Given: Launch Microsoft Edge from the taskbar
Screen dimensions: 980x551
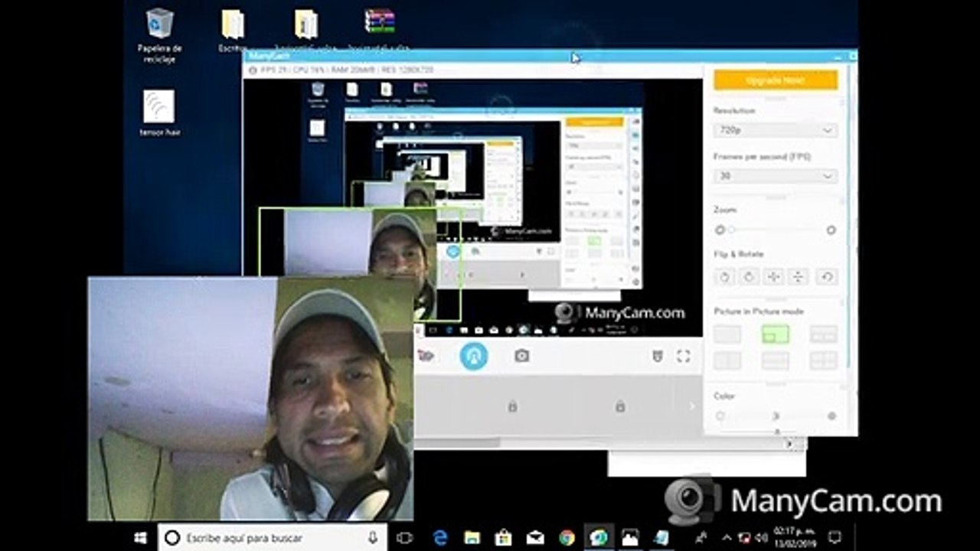Looking at the screenshot, I should coord(440,538).
